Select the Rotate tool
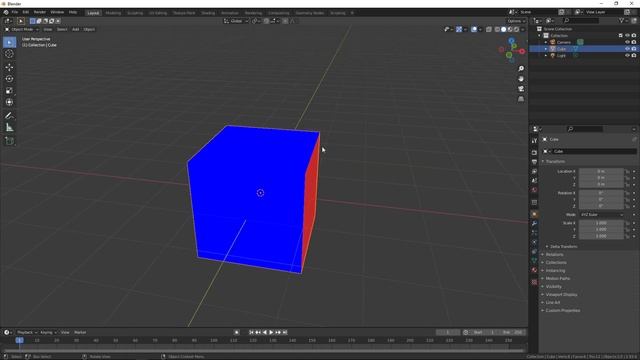The width and height of the screenshot is (640, 360). [x=9, y=79]
